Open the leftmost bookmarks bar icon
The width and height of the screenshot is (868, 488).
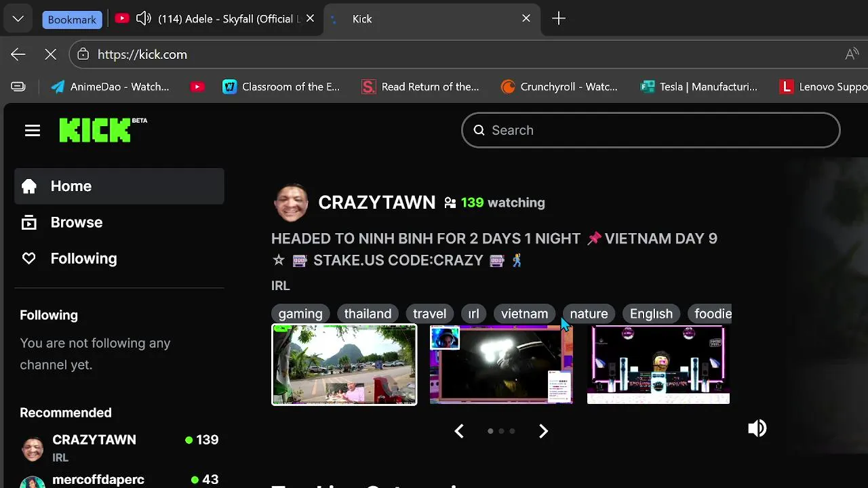tap(18, 87)
